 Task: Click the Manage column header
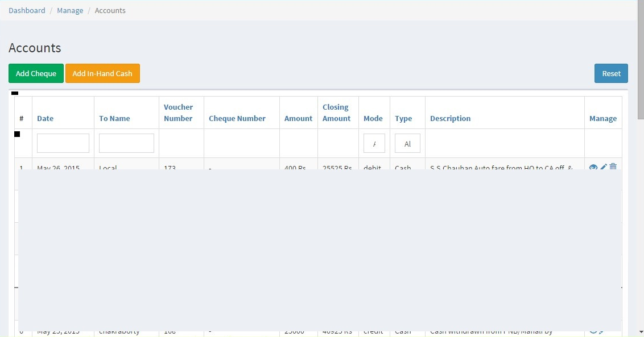603,118
